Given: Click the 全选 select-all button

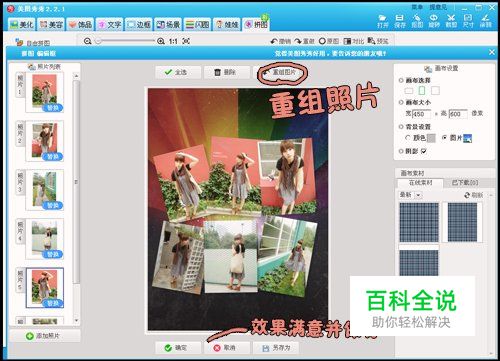Looking at the screenshot, I should (178, 72).
